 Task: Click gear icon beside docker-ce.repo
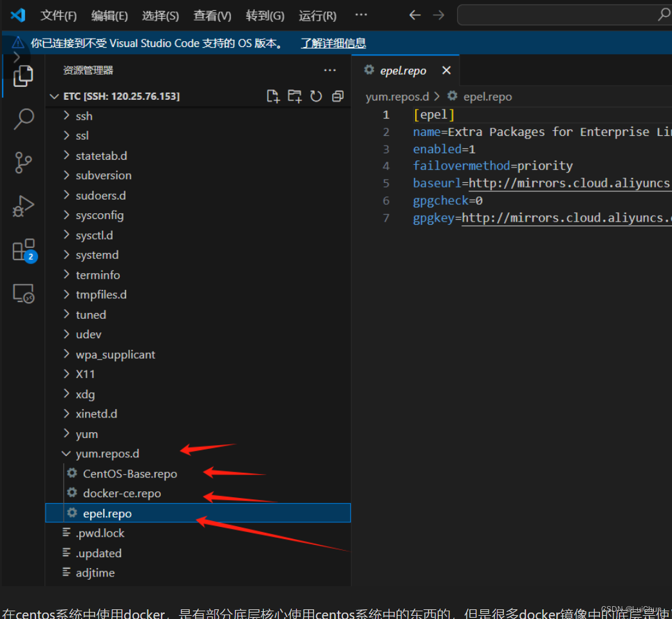click(x=72, y=493)
